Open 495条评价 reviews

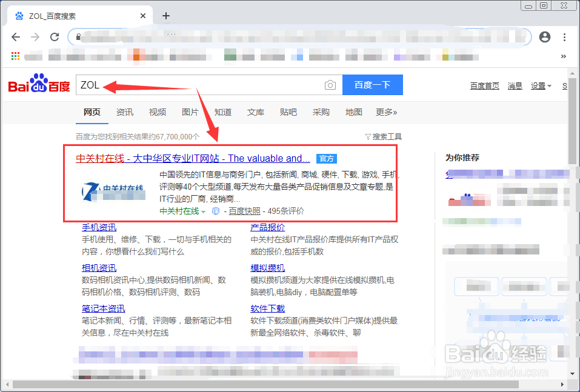pyautogui.click(x=285, y=211)
